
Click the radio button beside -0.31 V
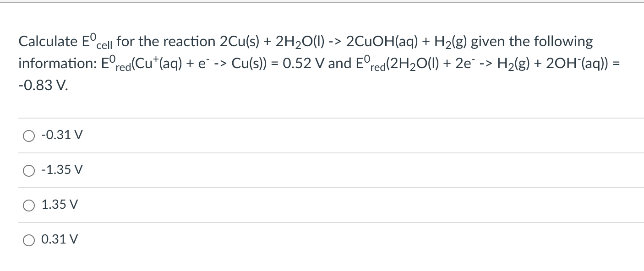(29, 135)
